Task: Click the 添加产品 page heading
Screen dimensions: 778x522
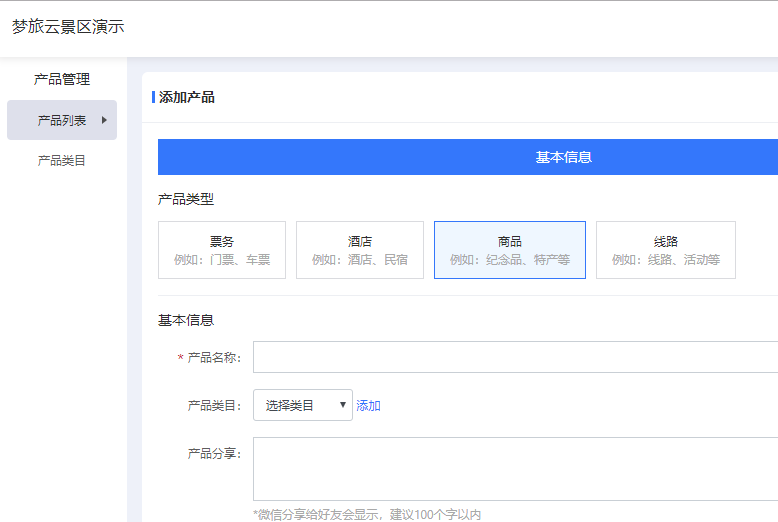Action: tap(187, 97)
